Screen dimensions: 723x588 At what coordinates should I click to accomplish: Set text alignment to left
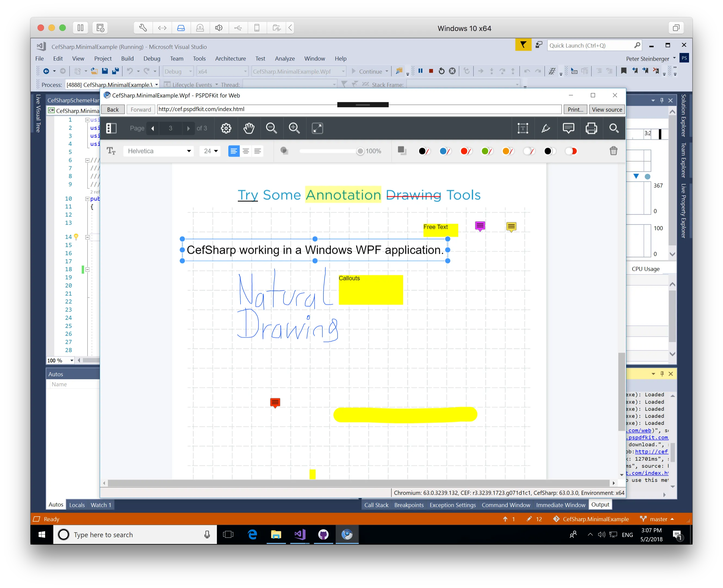[234, 151]
